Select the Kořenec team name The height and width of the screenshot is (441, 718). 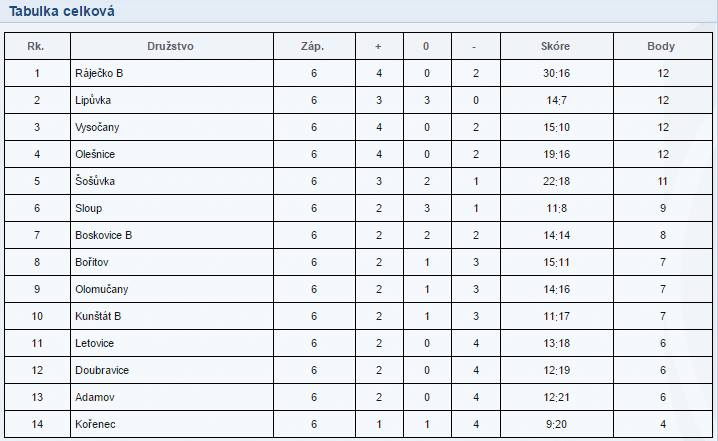coord(95,425)
